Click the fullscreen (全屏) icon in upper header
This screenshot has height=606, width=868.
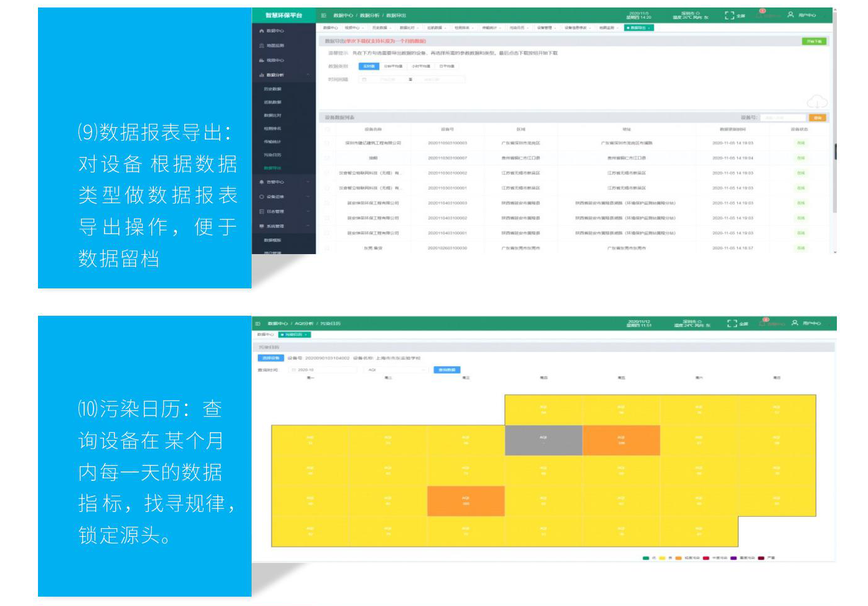pyautogui.click(x=729, y=16)
